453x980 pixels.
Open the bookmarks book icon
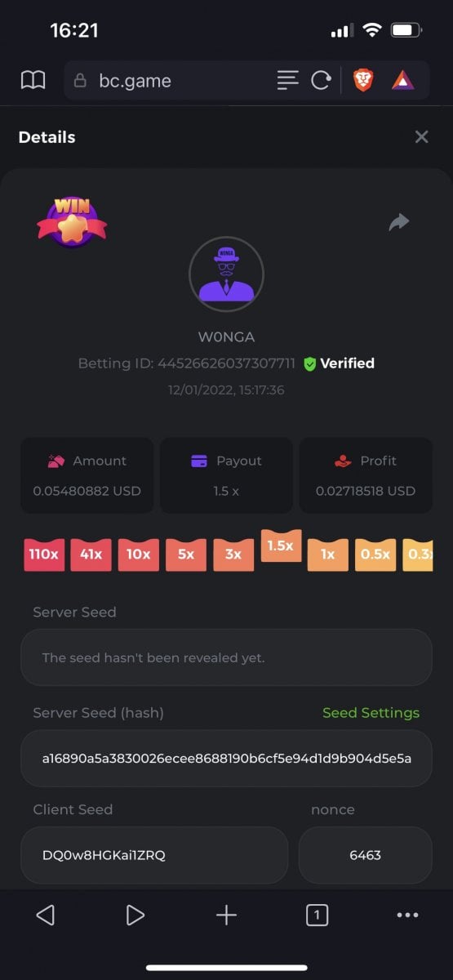tap(33, 80)
